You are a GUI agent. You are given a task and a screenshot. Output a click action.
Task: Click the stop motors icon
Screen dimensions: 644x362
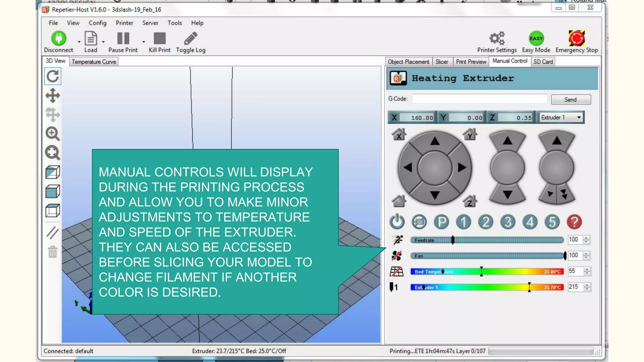point(419,222)
